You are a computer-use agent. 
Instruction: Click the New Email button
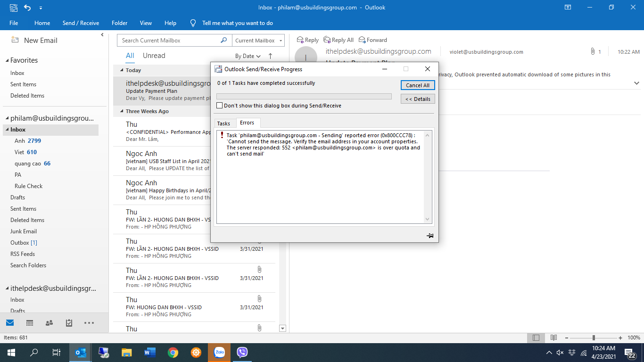click(x=34, y=41)
